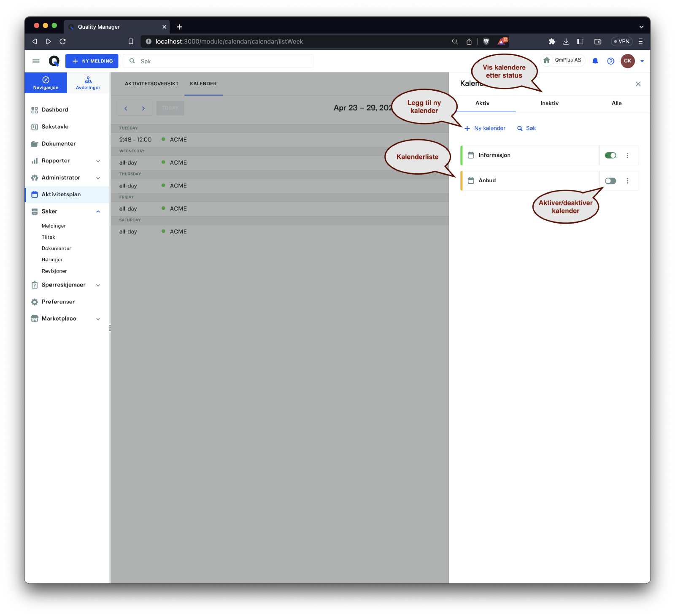
Task: Click the Avdelinger hierarchy icon
Action: point(88,80)
